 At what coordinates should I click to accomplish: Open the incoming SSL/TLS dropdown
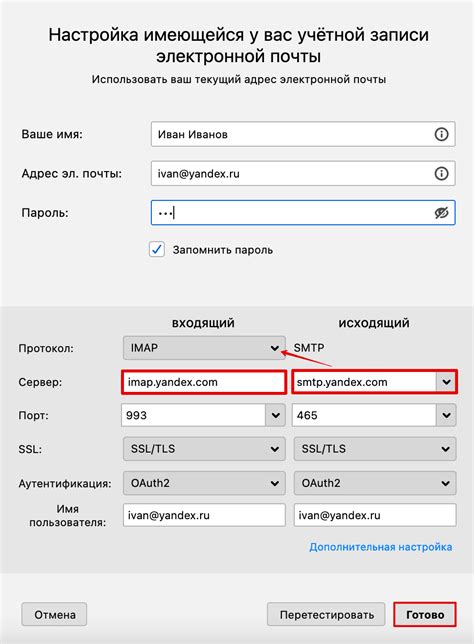tap(204, 448)
